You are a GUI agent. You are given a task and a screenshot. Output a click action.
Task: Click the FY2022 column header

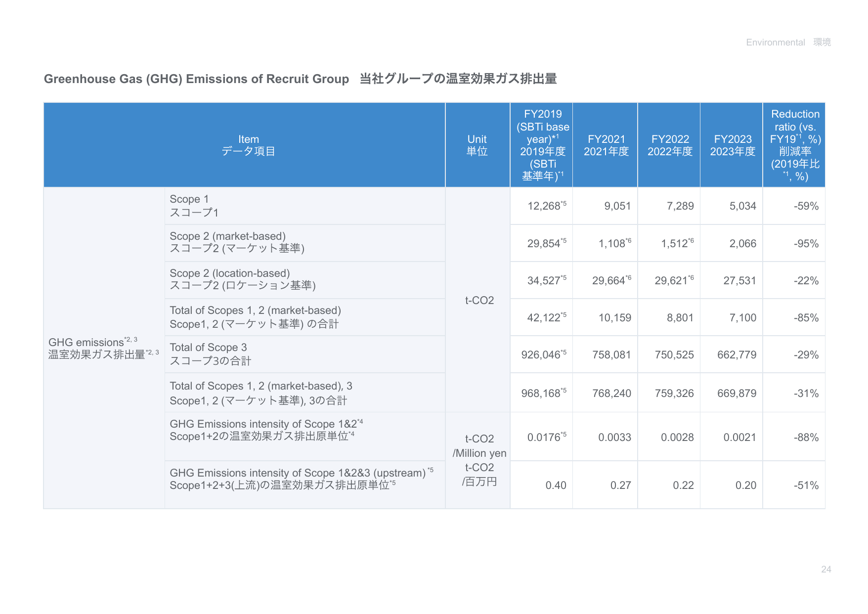pos(669,145)
